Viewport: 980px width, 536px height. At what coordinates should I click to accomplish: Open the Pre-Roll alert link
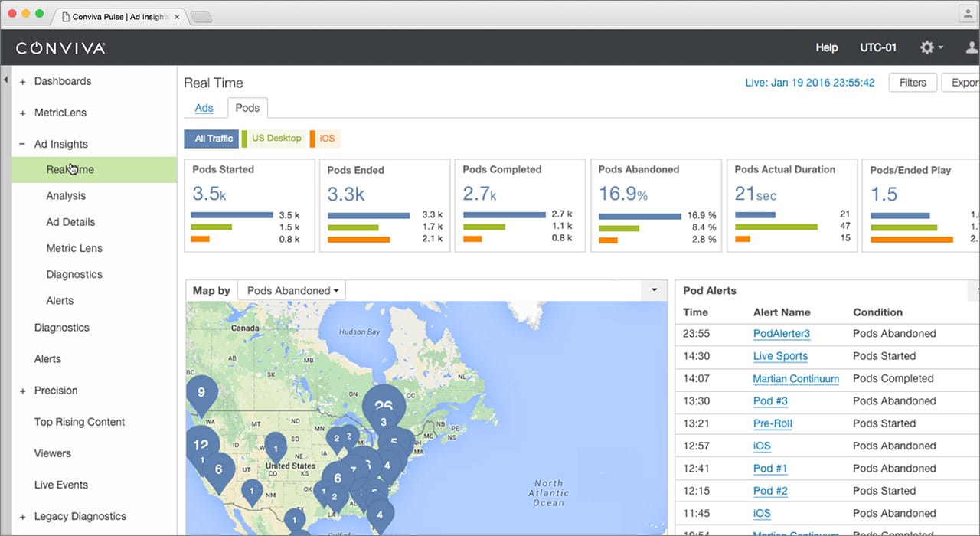773,423
